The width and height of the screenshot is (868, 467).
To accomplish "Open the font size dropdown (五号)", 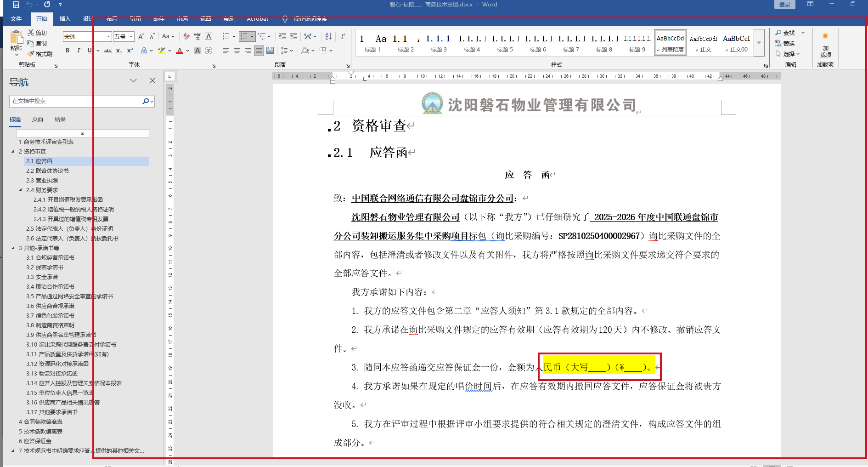I will coord(131,36).
